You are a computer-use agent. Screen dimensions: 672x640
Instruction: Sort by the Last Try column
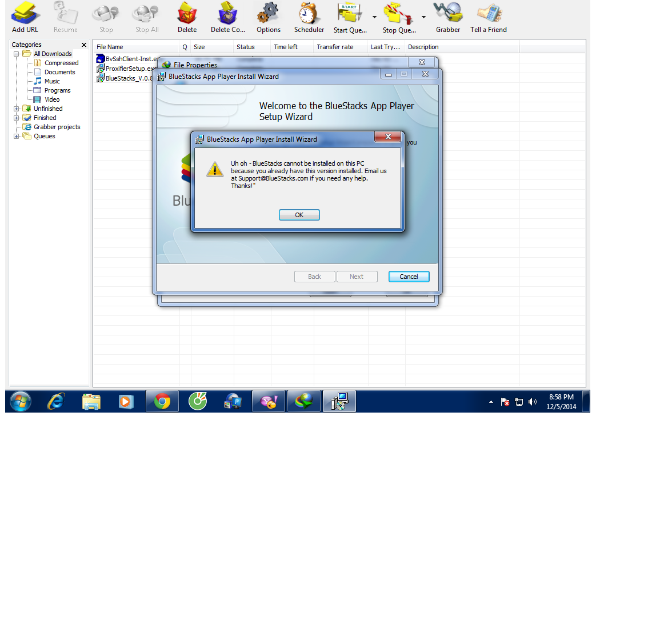point(386,47)
